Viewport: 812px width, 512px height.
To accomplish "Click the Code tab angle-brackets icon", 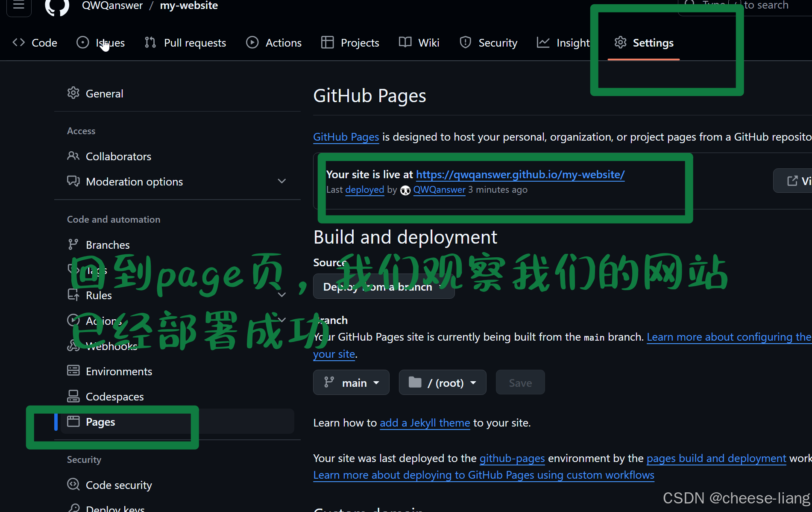I will pyautogui.click(x=19, y=42).
